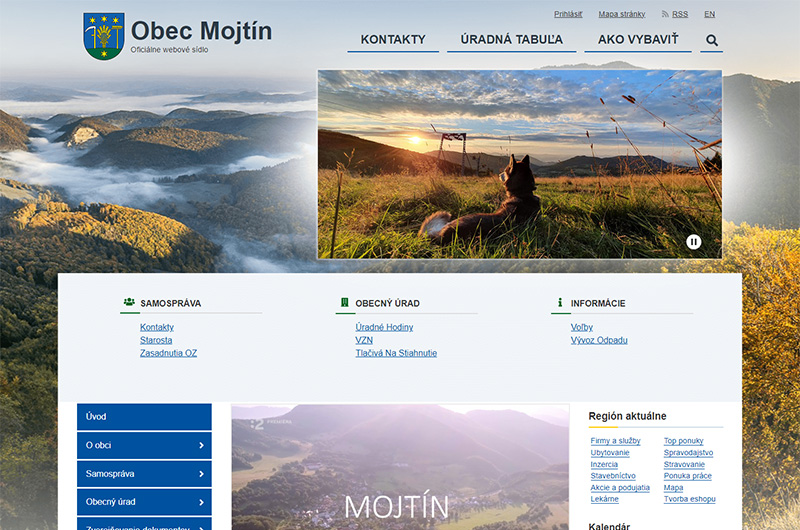Screen dimensions: 800x530
Task: Open the Stavebníctvo link
Action: click(613, 476)
